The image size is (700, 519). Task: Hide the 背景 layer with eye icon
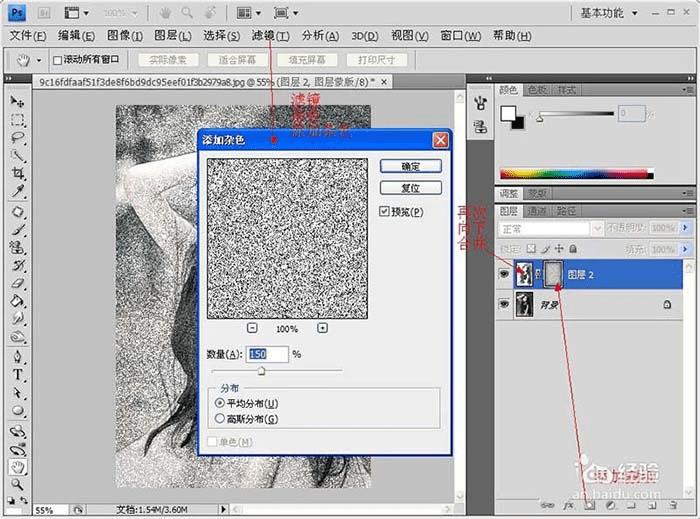504,304
